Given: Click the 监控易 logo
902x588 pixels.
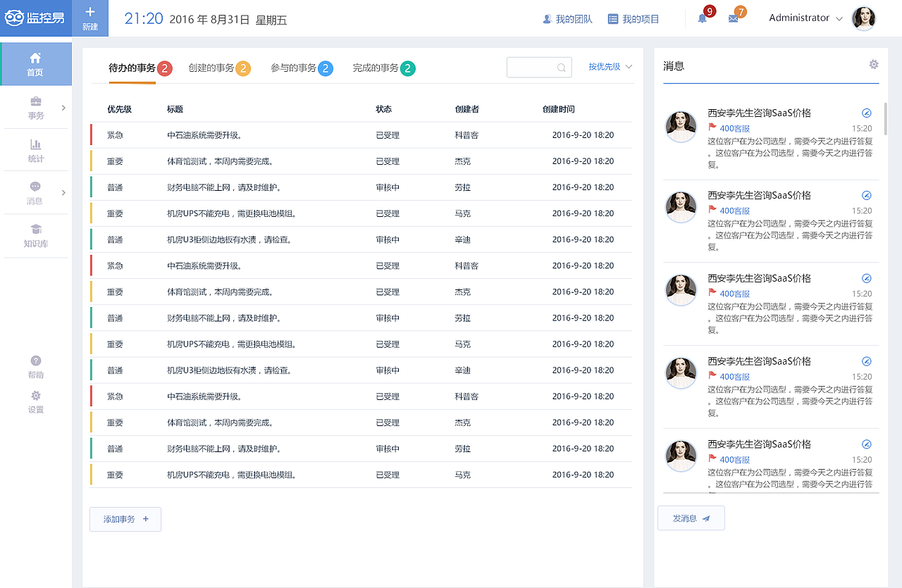Looking at the screenshot, I should (x=35, y=18).
